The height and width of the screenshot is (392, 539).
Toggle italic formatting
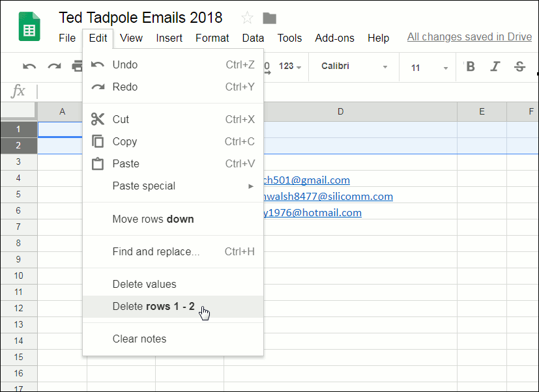[x=495, y=66]
